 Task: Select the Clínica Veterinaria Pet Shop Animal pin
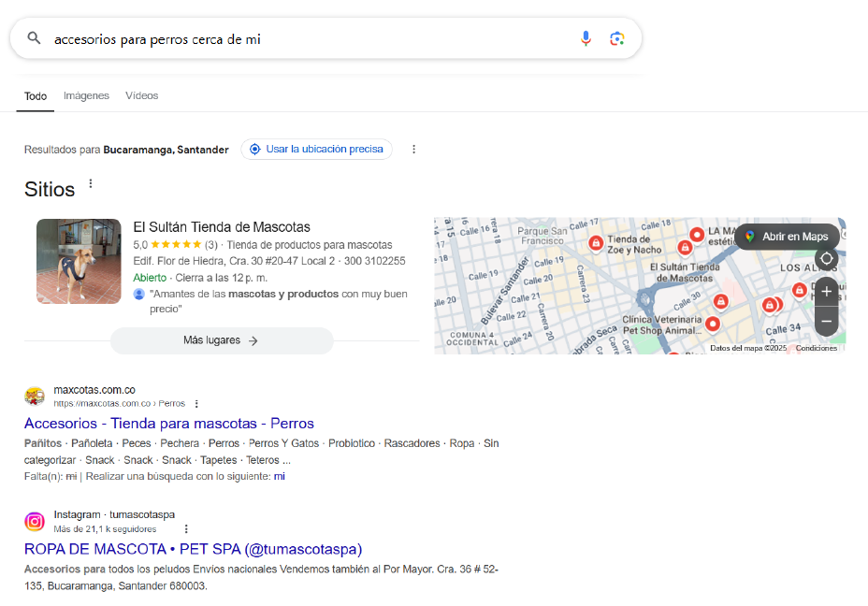[x=713, y=324]
